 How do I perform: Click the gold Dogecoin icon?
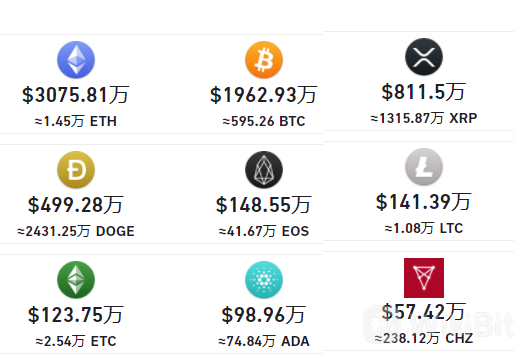coord(76,170)
